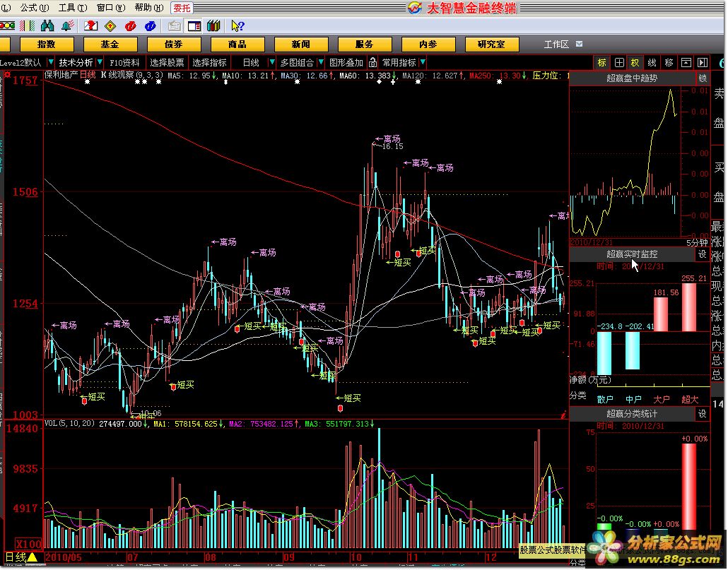Viewport: 728px width, 570px height.
Task: Click the 255.21 超大 red bar
Action: pyautogui.click(x=689, y=307)
